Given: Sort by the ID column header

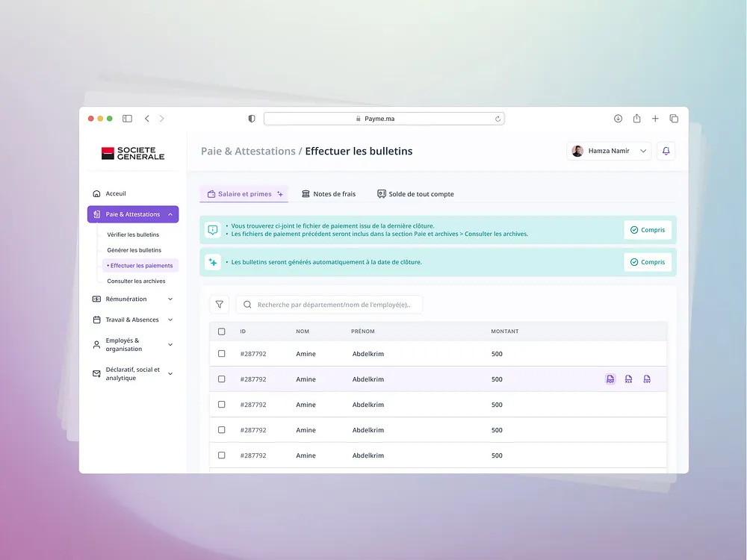Looking at the screenshot, I should (x=243, y=332).
